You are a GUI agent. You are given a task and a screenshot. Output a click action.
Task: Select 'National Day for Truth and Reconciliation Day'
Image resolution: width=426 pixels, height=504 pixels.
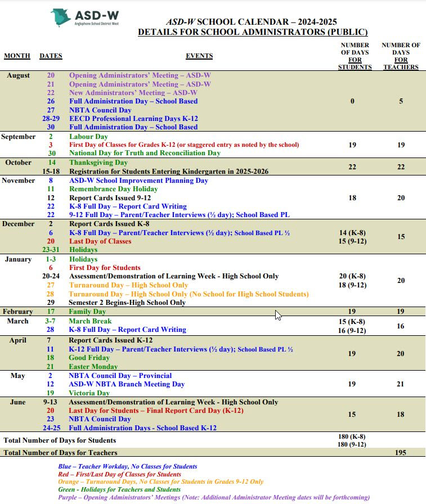point(145,153)
